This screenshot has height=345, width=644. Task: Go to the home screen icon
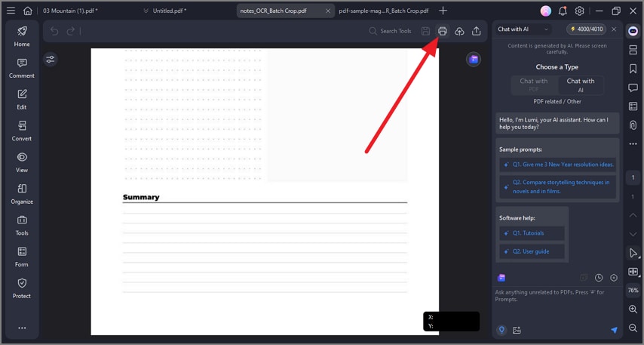coord(27,11)
